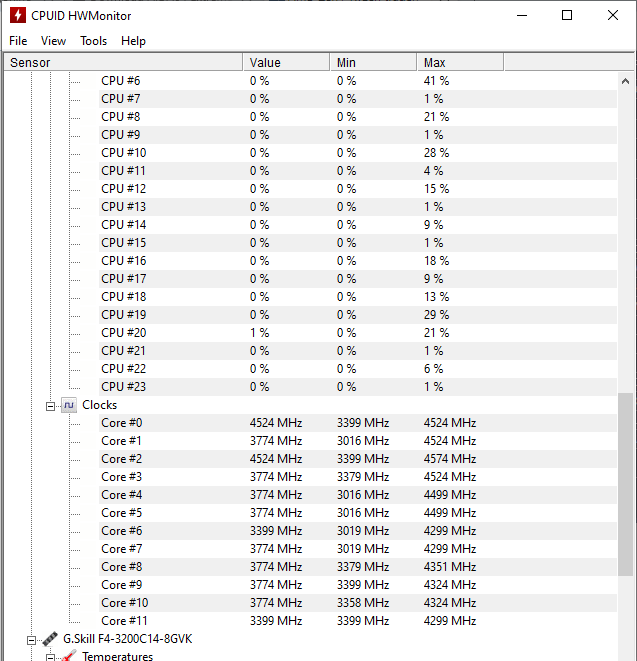Open the Tools menu
637x661 pixels.
(94, 41)
